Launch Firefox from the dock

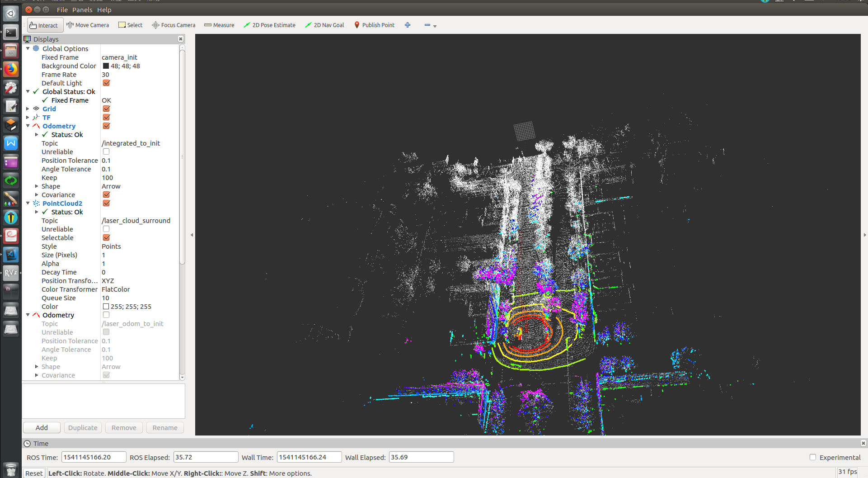pyautogui.click(x=10, y=69)
